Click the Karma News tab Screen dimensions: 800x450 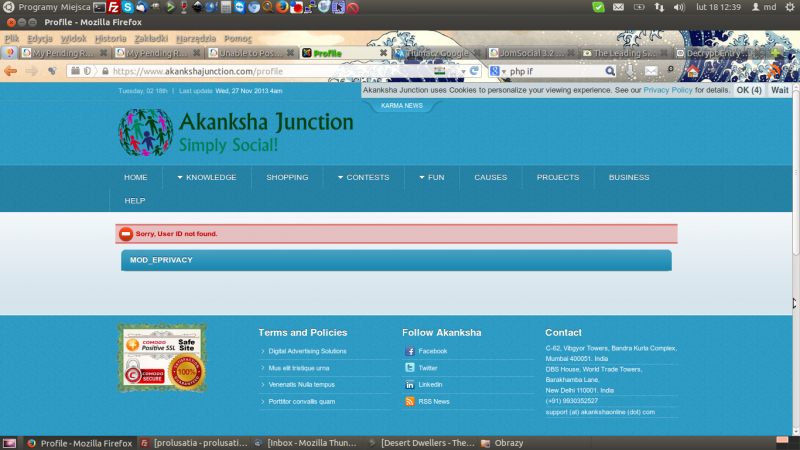(402, 106)
